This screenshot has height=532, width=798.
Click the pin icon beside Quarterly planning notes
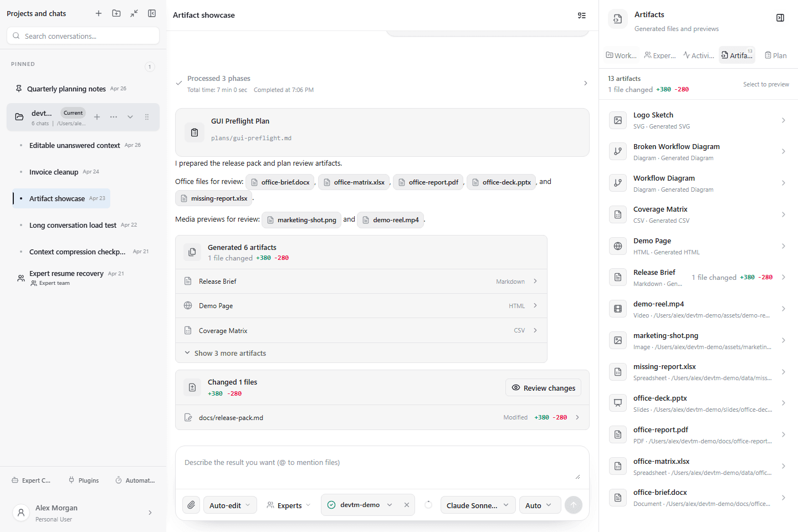point(19,89)
